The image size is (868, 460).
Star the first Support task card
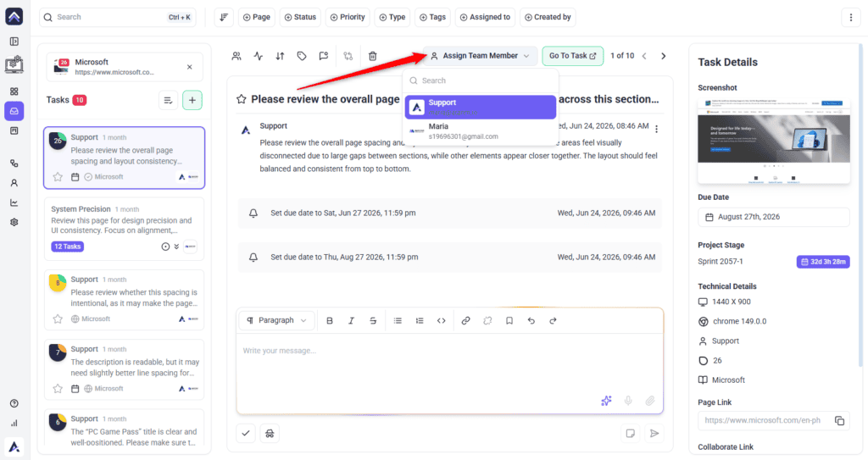point(58,177)
